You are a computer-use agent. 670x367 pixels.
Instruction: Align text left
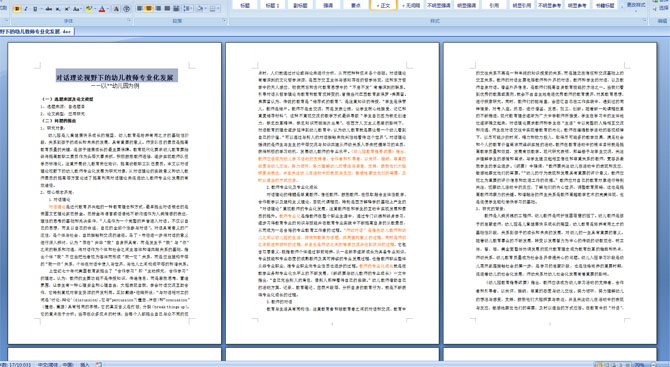click(x=139, y=9)
